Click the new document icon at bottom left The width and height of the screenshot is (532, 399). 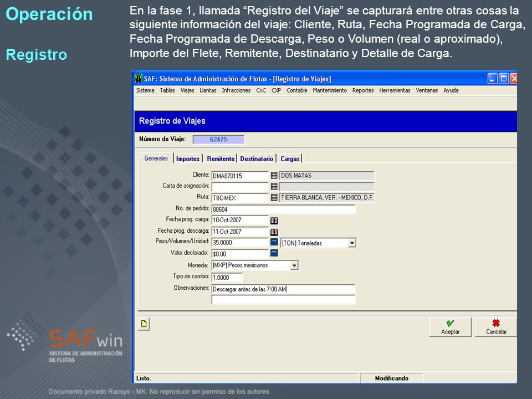pyautogui.click(x=144, y=324)
